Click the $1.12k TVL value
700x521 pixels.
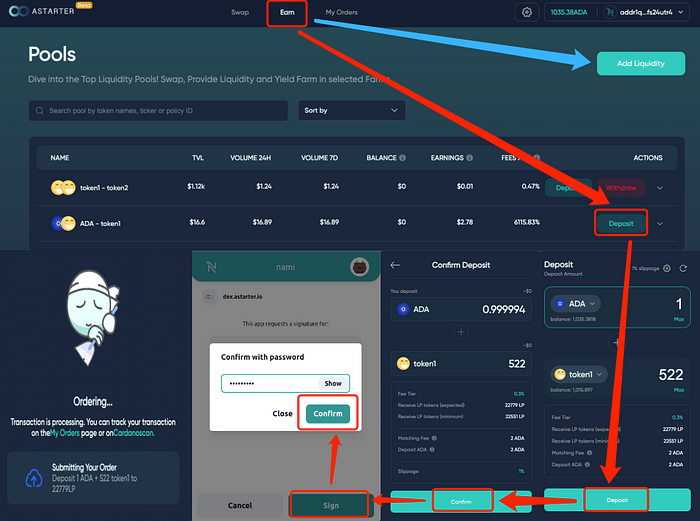[196, 186]
